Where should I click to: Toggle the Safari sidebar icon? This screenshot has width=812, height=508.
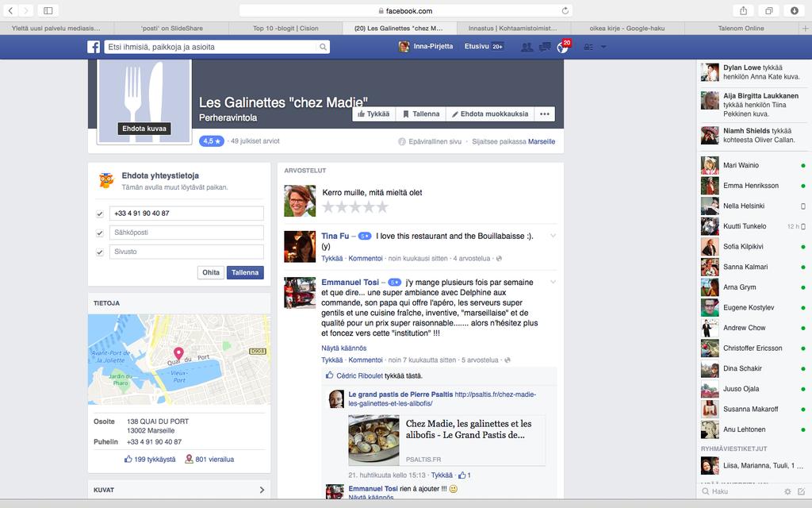tap(48, 10)
